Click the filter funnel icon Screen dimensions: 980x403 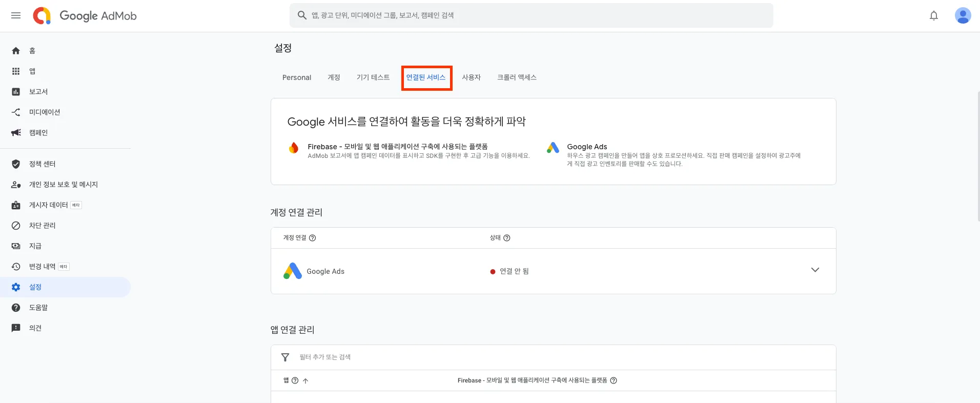pyautogui.click(x=285, y=357)
